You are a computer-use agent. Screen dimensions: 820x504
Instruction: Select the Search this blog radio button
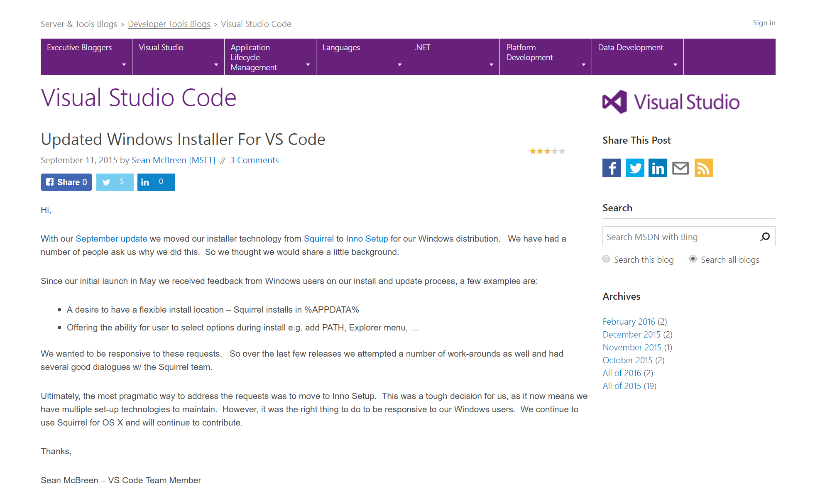[x=606, y=259]
